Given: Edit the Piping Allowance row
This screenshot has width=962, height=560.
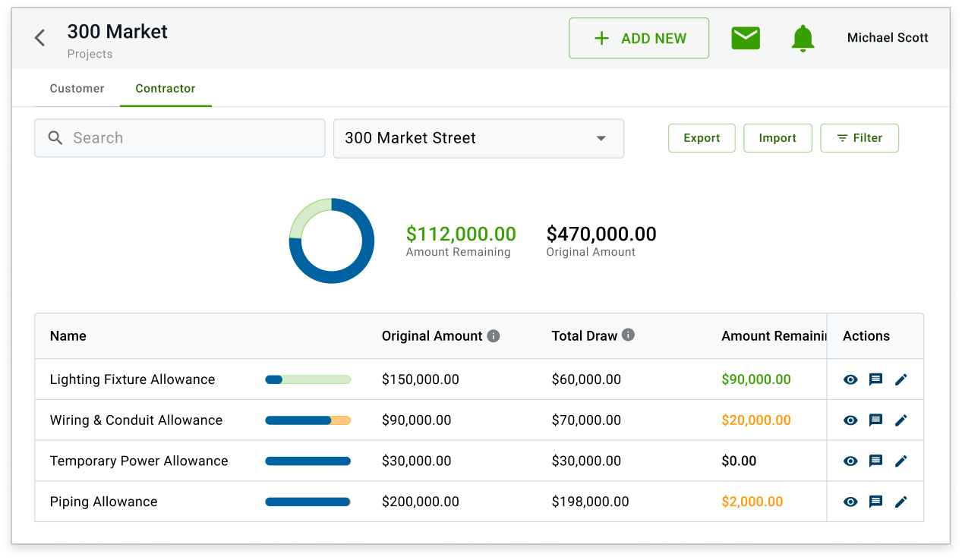Looking at the screenshot, I should pos(900,502).
